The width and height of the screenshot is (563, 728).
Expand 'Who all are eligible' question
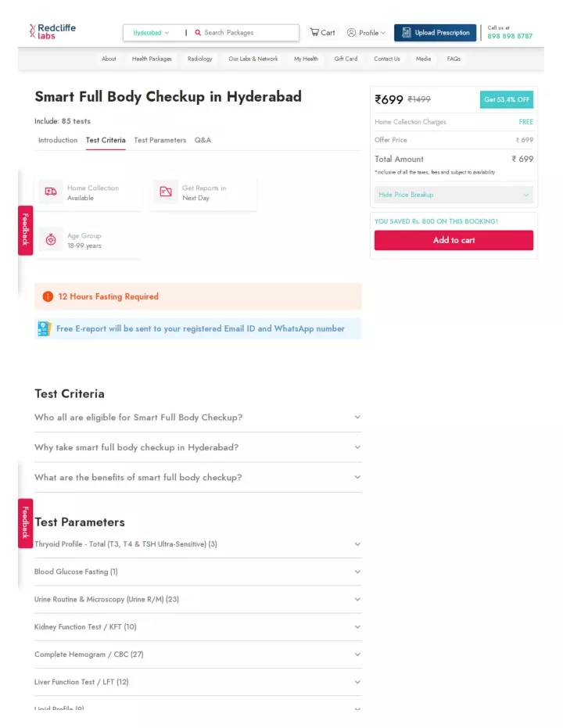(198, 417)
